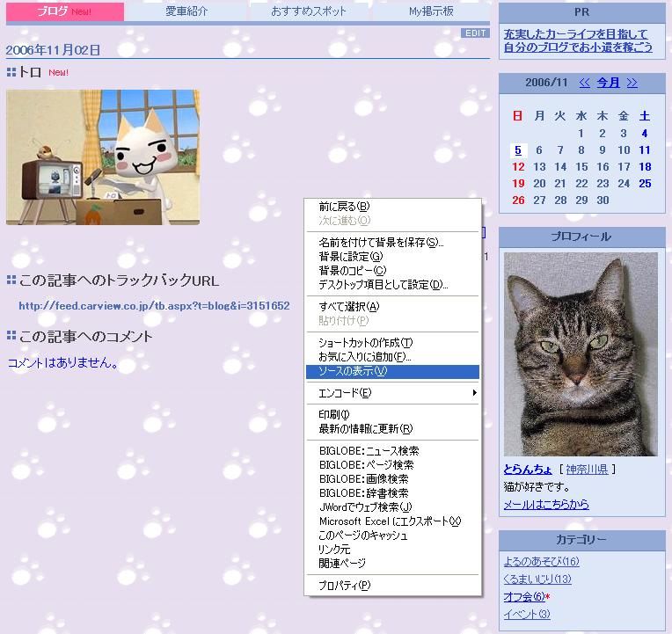This screenshot has width=672, height=634.
Task: Switch to the 愛車紹介 tab
Action: 186,11
